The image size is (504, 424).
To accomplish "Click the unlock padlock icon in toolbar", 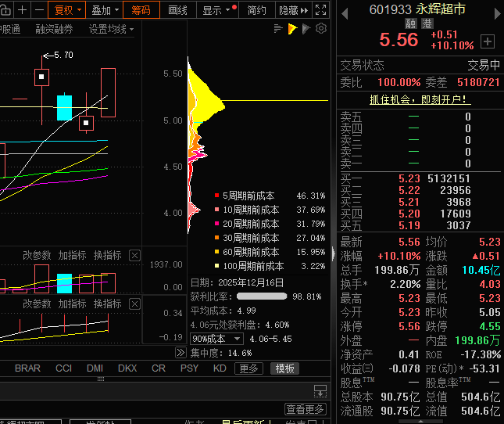I will point(5,10).
